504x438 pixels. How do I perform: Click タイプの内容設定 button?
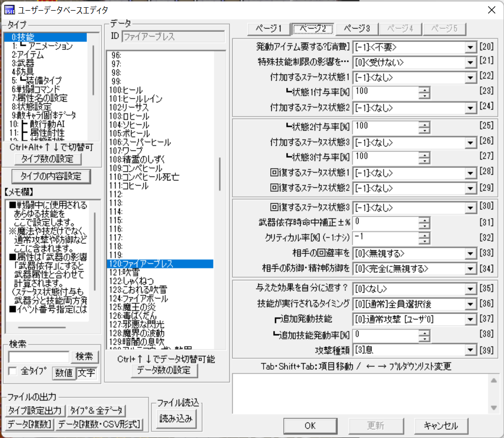tap(51, 177)
